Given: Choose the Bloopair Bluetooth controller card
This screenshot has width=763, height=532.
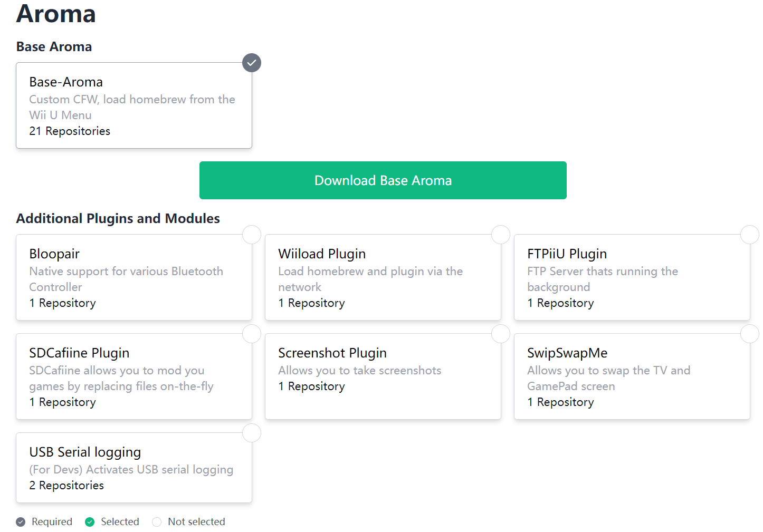Looking at the screenshot, I should point(134,278).
